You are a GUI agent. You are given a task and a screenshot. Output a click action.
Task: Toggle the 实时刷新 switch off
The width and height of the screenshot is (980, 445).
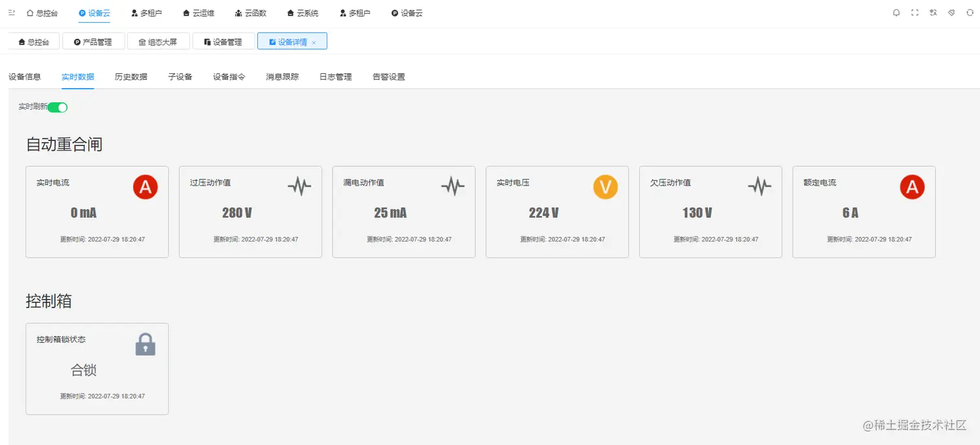(58, 107)
